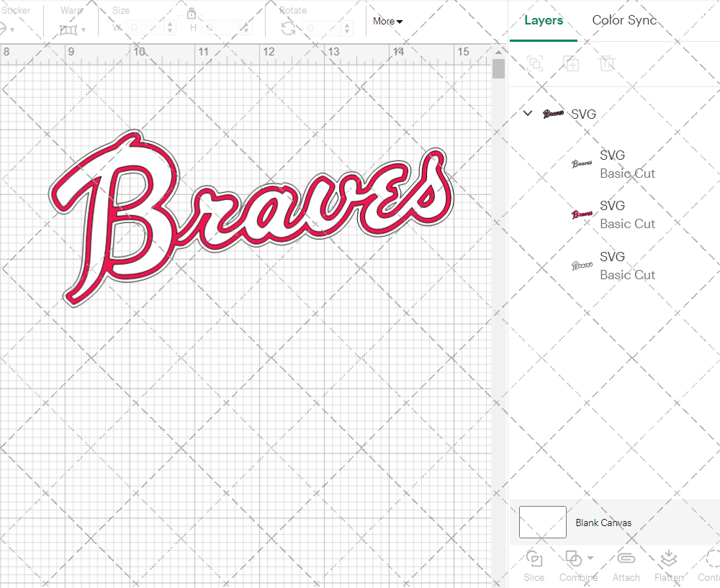Click the height size input field
720x588 pixels.
pyautogui.click(x=222, y=28)
